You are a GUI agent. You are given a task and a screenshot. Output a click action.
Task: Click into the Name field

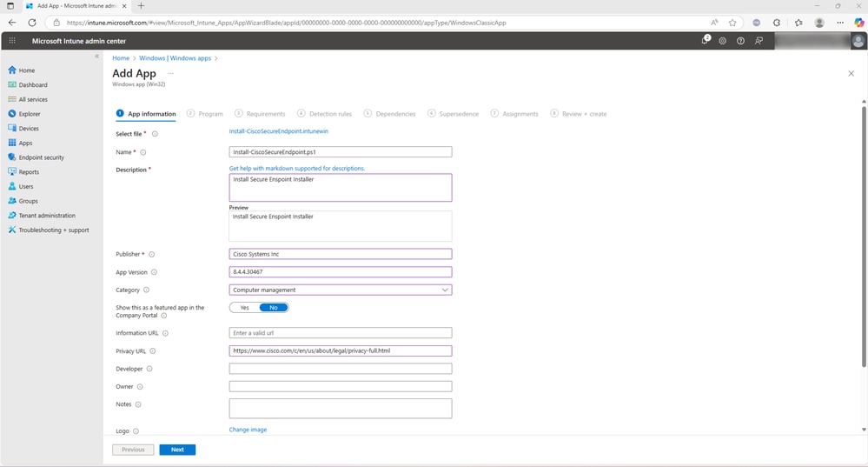pyautogui.click(x=341, y=152)
